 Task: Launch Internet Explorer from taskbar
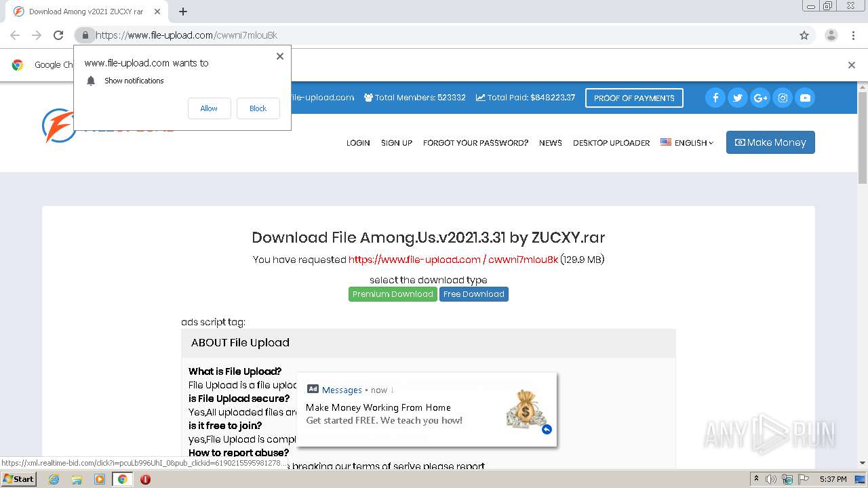tap(54, 479)
